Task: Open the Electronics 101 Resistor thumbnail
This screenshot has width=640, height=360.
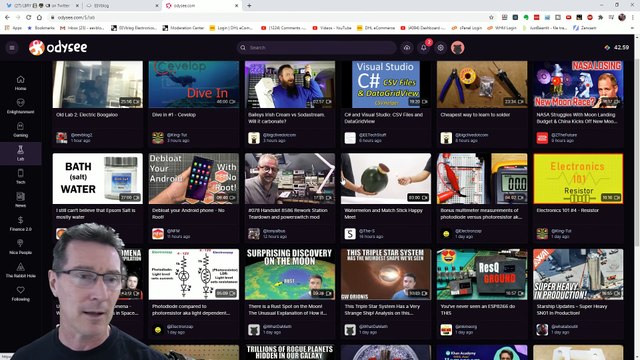Action: [x=578, y=178]
